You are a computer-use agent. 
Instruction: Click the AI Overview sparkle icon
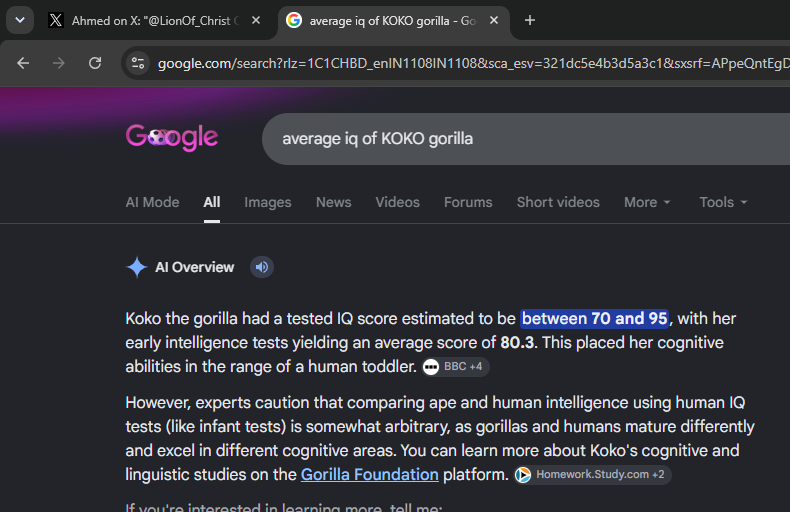pos(137,267)
